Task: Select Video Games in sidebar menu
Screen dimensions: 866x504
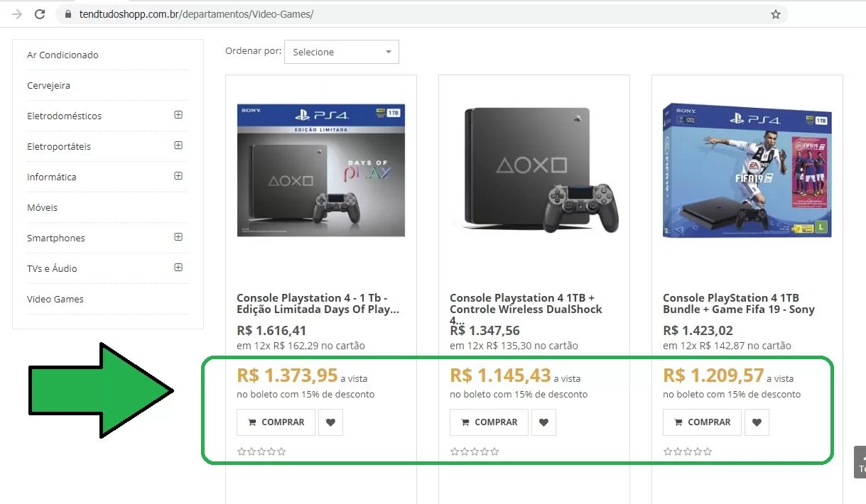Action: 55,299
